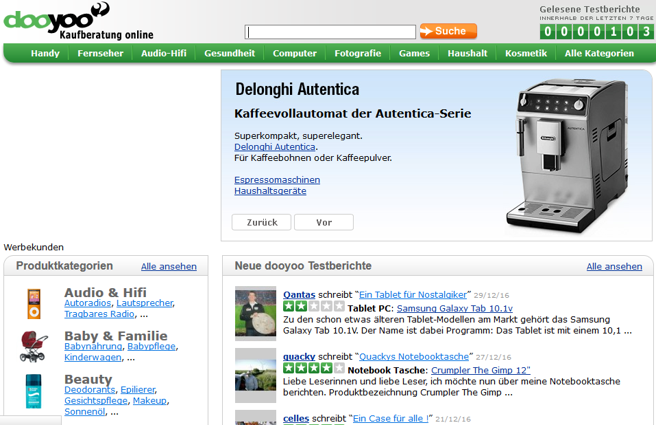Click the Delonghi Autentica banner title
656x425 pixels.
297,89
